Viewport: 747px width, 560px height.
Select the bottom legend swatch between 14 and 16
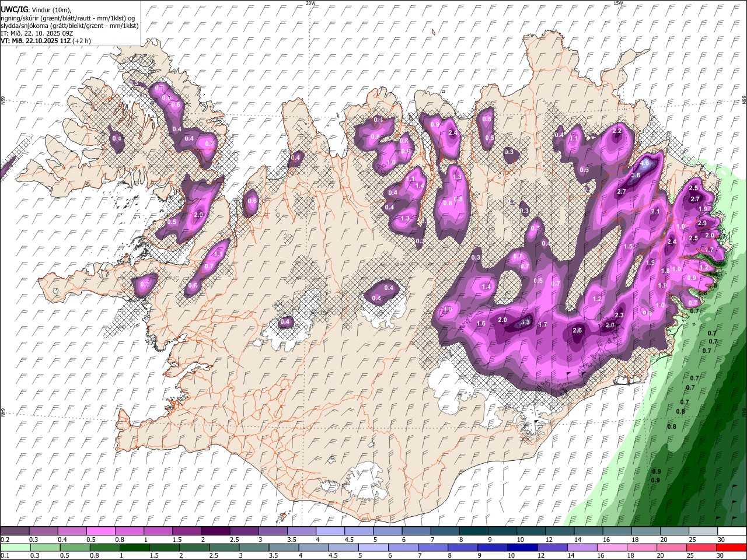(x=581, y=547)
